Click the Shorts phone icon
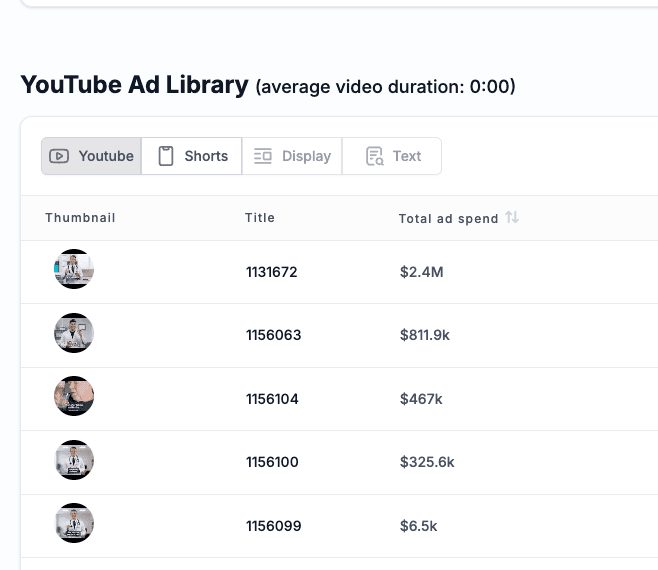The width and height of the screenshot is (658, 570). tap(166, 156)
